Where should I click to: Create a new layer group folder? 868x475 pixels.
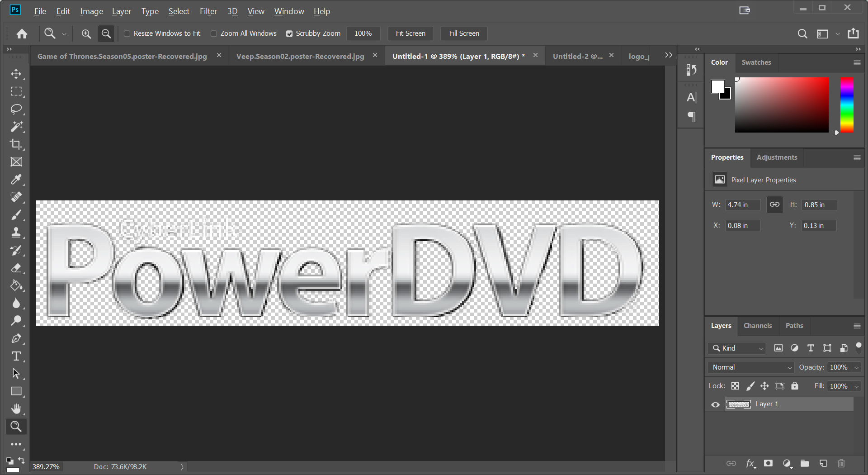click(x=805, y=463)
